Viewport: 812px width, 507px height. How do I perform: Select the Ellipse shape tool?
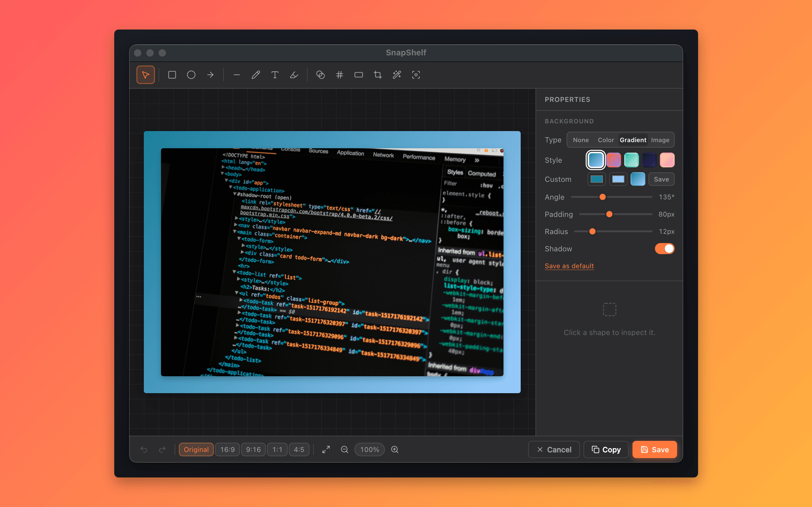pyautogui.click(x=191, y=75)
